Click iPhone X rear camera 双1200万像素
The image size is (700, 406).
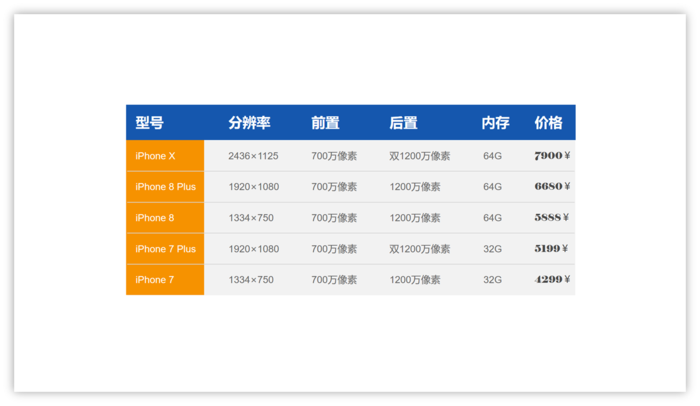[x=420, y=156]
